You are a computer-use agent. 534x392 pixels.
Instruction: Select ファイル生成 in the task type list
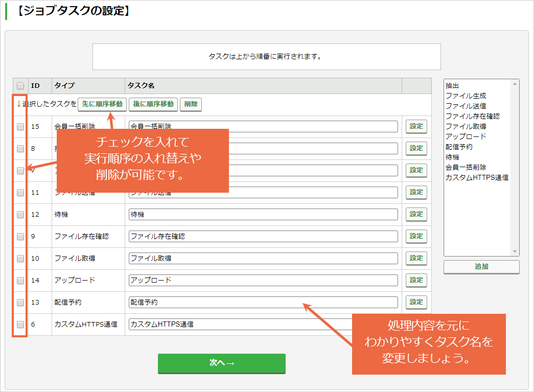466,96
